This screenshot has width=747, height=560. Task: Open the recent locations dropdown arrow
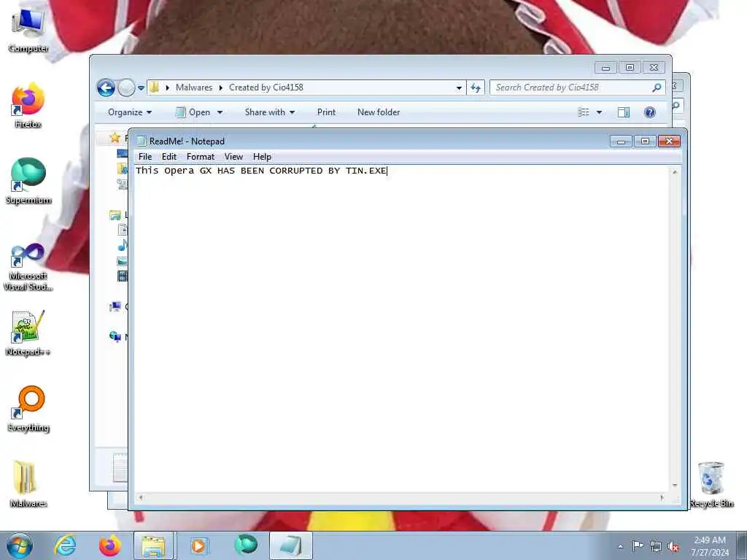(141, 87)
